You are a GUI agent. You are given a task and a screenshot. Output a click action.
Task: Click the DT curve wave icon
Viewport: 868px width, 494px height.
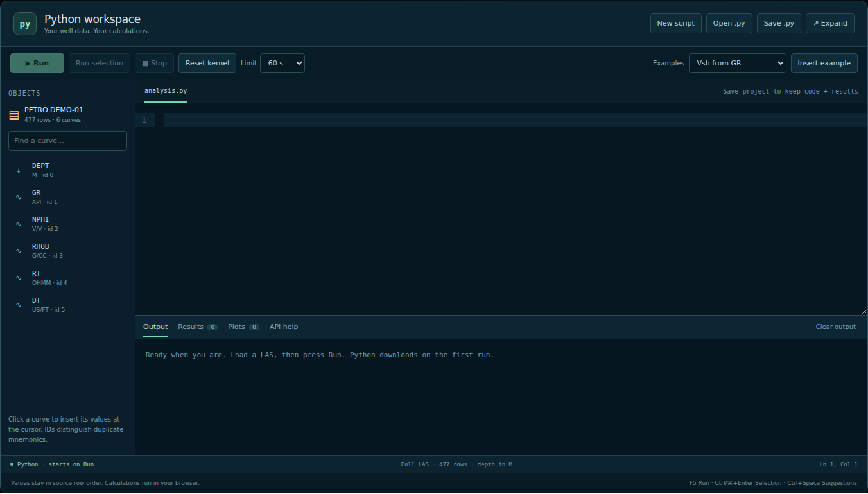(x=19, y=305)
